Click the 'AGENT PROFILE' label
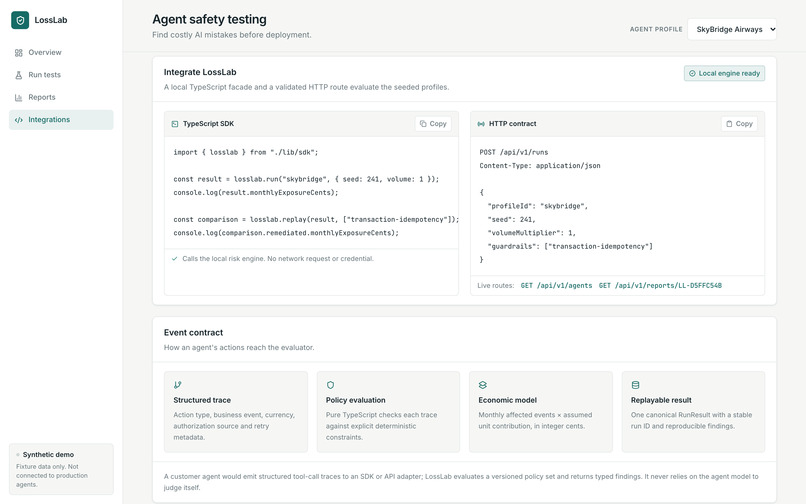 point(656,29)
